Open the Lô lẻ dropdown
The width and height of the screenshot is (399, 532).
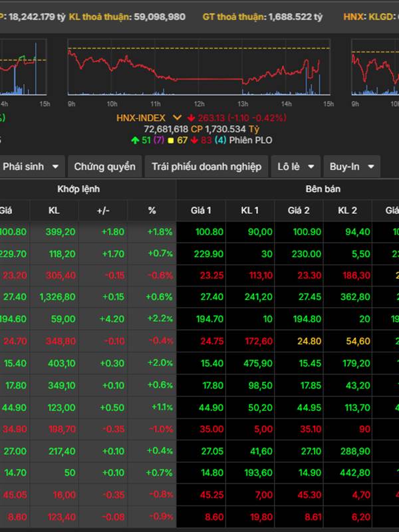click(295, 167)
